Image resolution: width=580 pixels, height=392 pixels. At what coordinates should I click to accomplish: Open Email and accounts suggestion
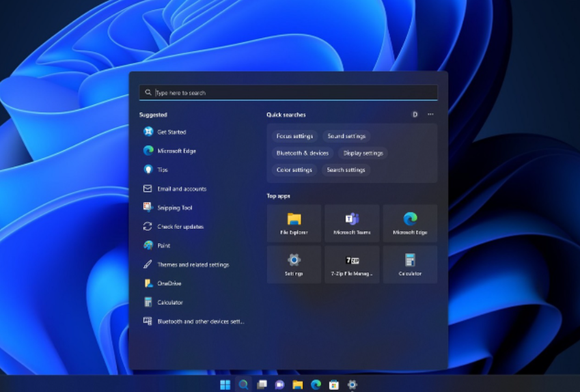click(181, 188)
